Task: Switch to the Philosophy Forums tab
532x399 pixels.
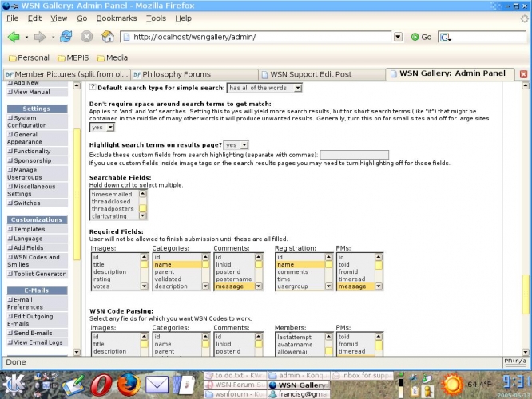Action: [x=189, y=74]
